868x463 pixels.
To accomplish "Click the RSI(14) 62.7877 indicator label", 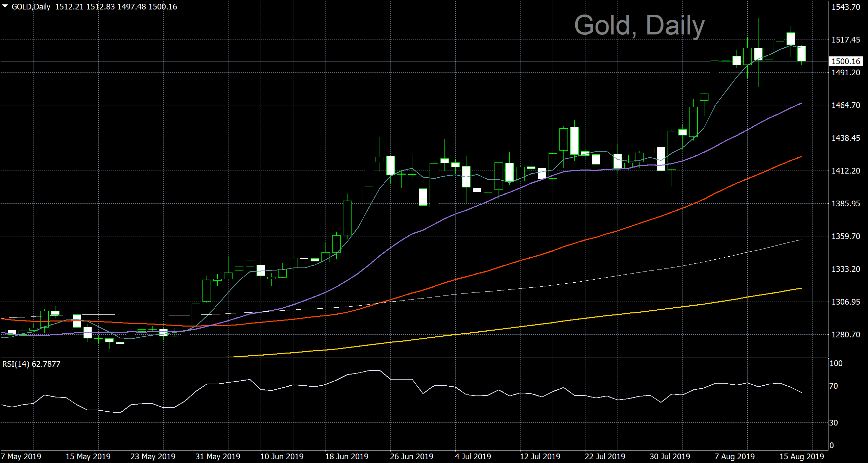I will 31,364.
